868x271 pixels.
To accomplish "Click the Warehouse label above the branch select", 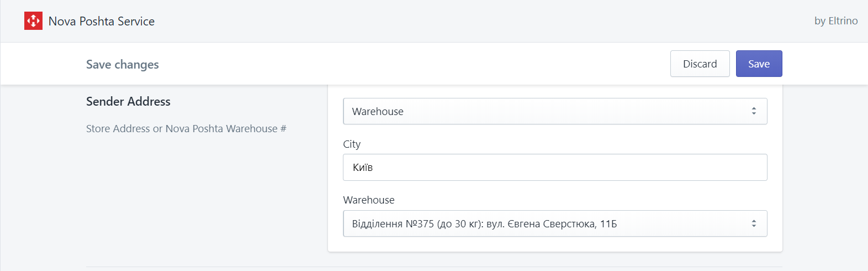I will [x=369, y=200].
